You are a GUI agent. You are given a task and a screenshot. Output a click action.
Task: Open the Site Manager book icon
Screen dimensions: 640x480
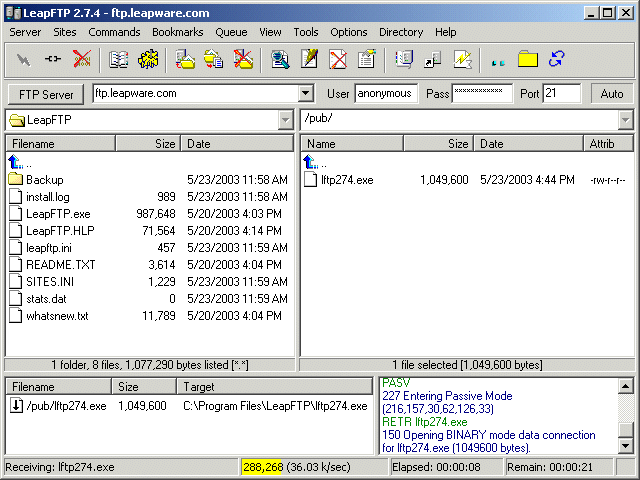point(119,60)
